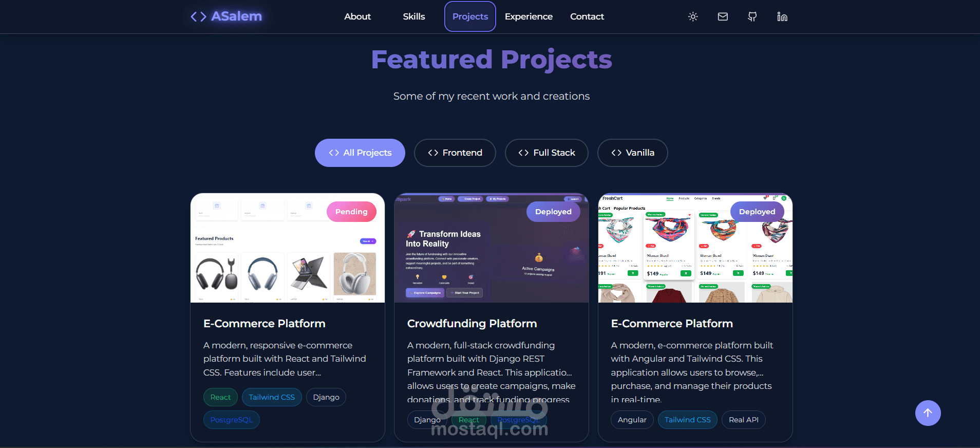Filter projects by Frontend
The image size is (980, 448).
455,153
